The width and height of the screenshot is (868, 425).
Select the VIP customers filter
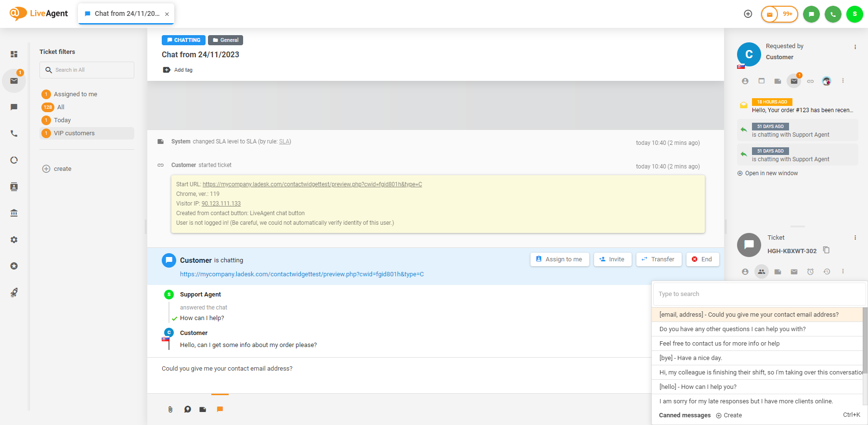[x=74, y=133]
